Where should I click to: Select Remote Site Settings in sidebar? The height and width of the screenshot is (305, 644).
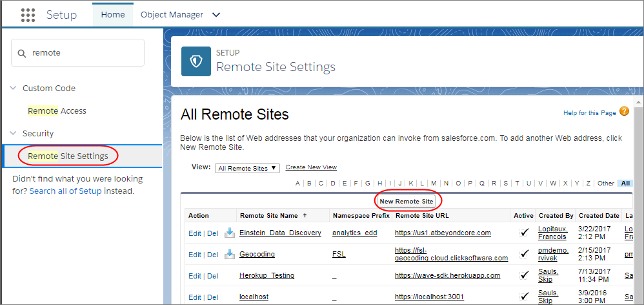pyautogui.click(x=68, y=156)
